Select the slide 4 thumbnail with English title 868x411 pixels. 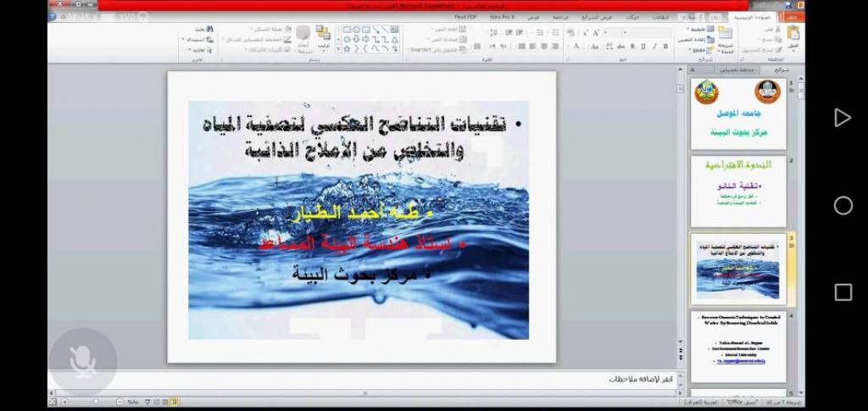[x=737, y=346]
